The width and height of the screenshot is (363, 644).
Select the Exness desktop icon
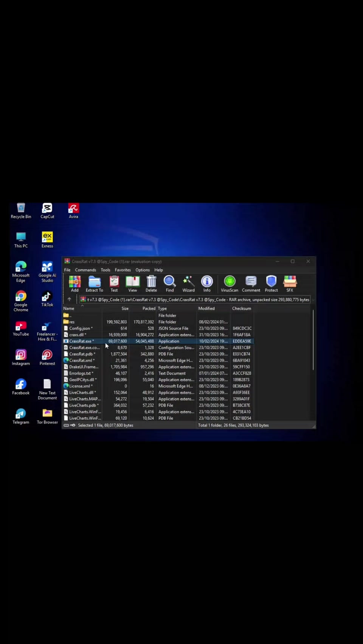(47, 240)
